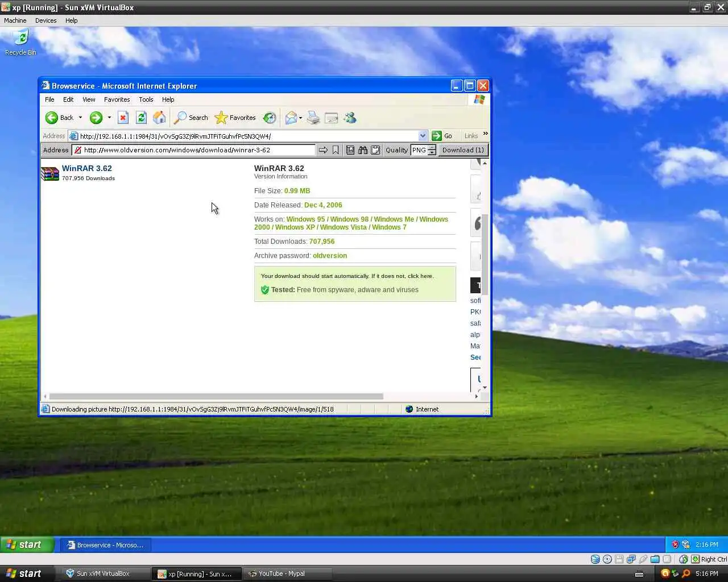Screen dimensions: 728x582
Task: Open the IE Favorites menu
Action: point(117,99)
